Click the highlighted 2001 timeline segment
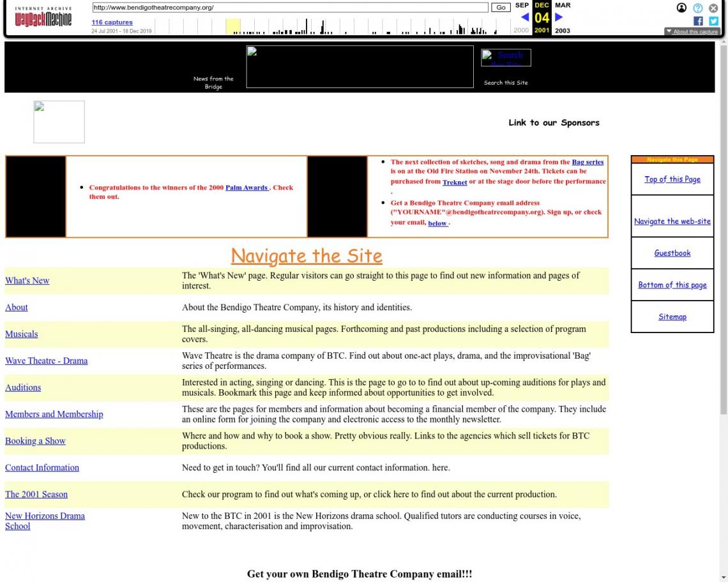 [x=233, y=26]
